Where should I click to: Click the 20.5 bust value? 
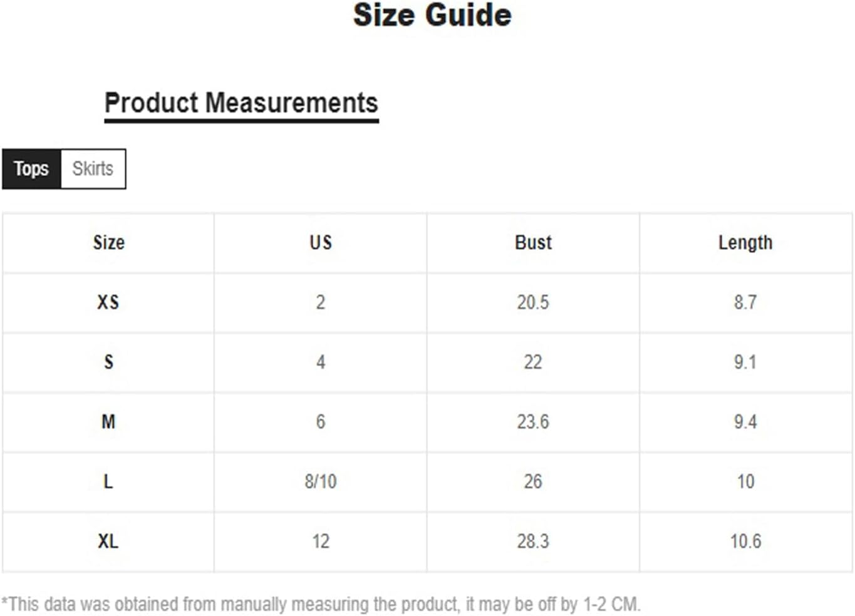click(533, 302)
